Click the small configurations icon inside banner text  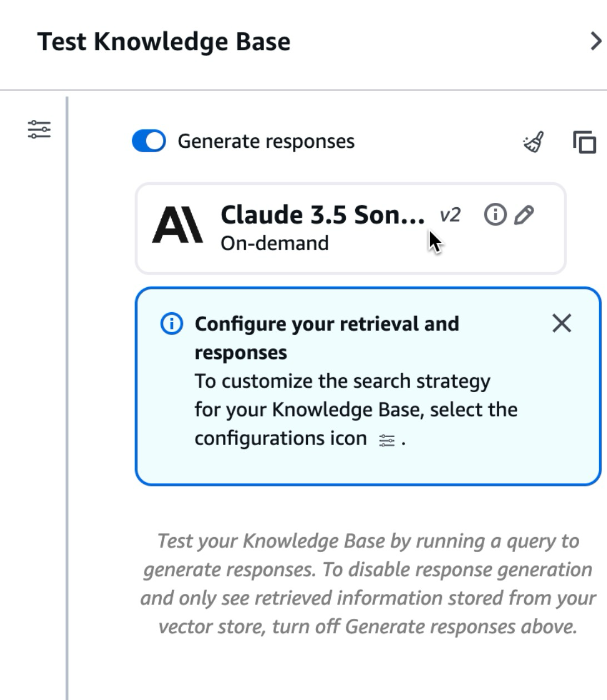pos(386,441)
